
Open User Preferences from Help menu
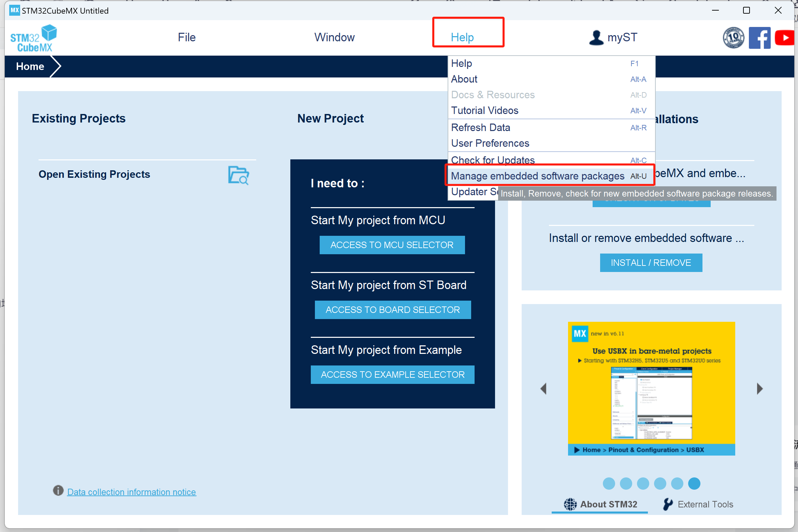coord(551,143)
